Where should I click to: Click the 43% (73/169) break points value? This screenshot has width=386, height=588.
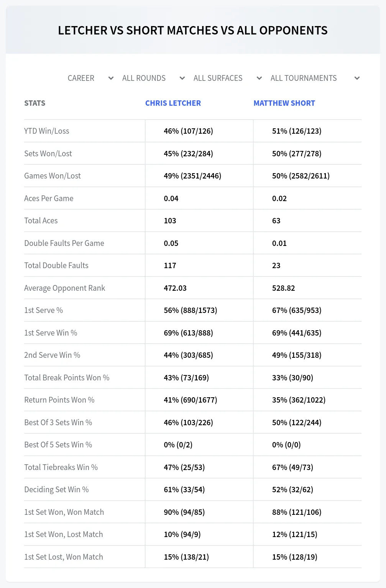pyautogui.click(x=186, y=378)
